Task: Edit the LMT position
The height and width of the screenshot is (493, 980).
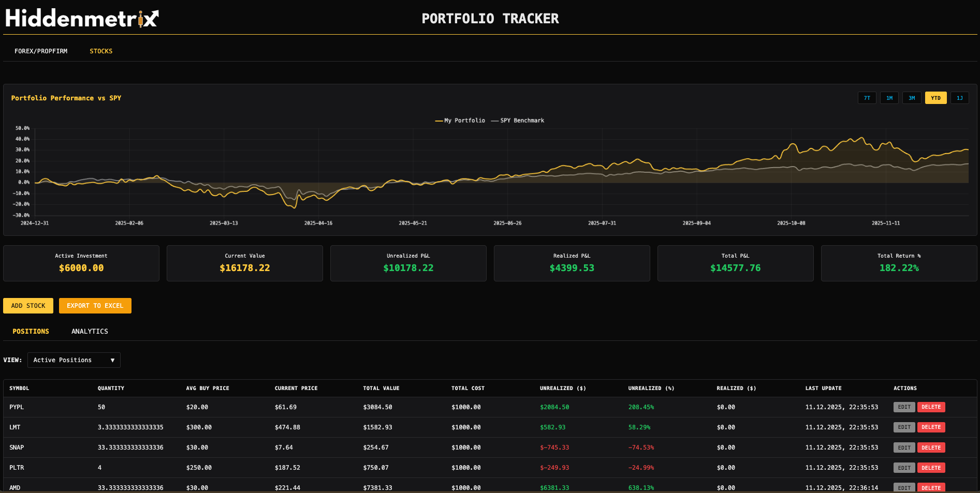Action: point(904,427)
